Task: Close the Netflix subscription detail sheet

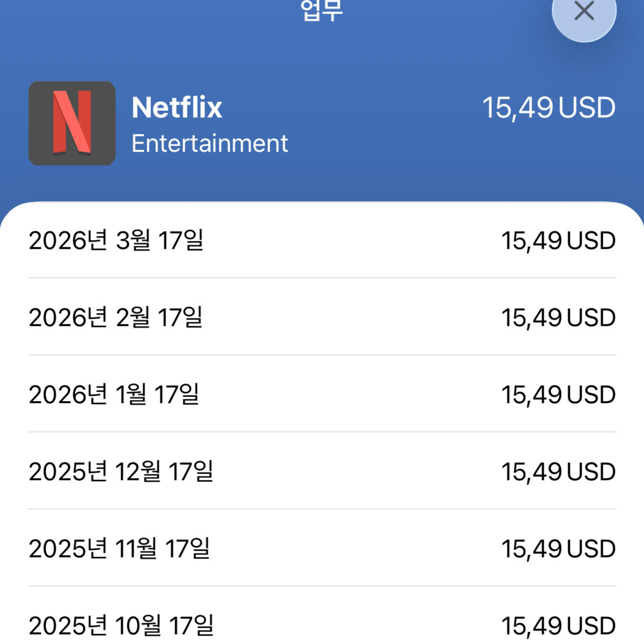Action: [x=584, y=11]
